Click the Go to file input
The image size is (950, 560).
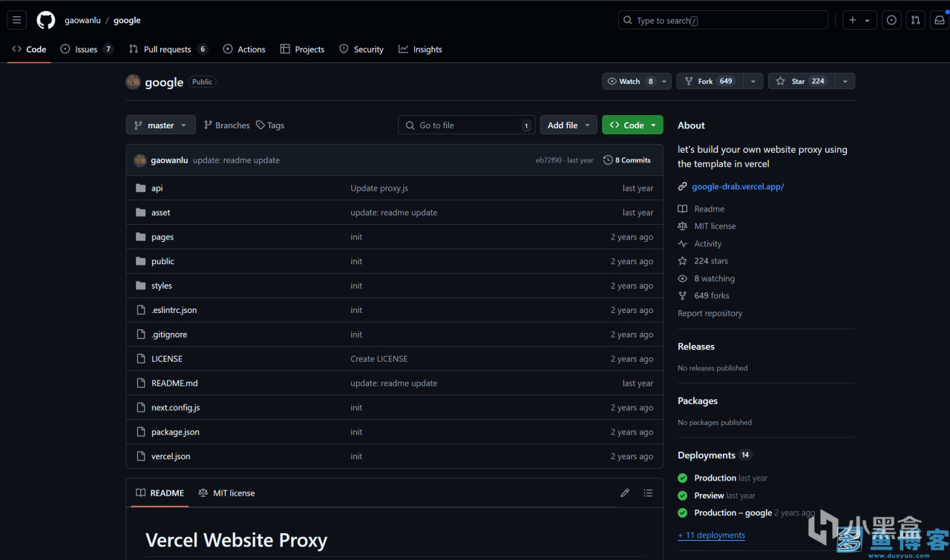[467, 125]
